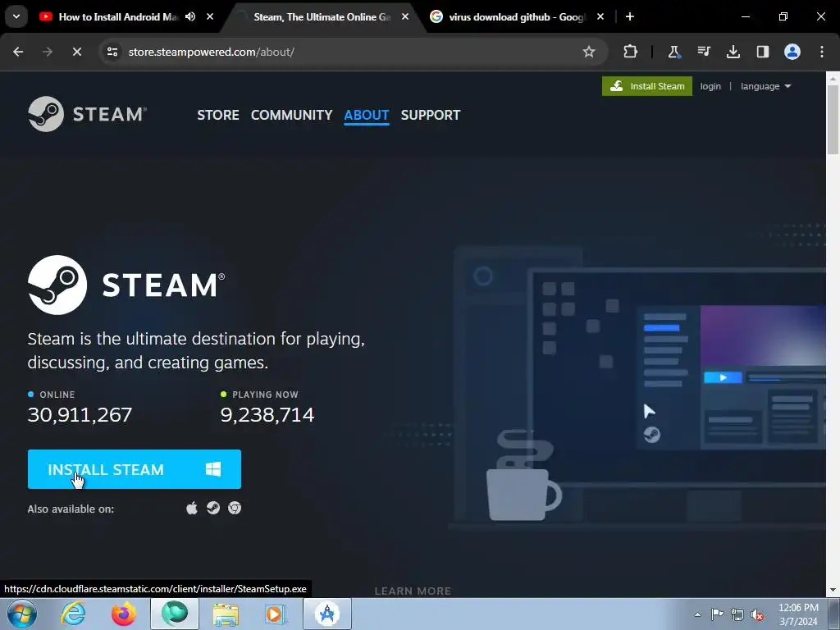The height and width of the screenshot is (630, 840).
Task: Open the Action Center flag icon
Action: 717,614
